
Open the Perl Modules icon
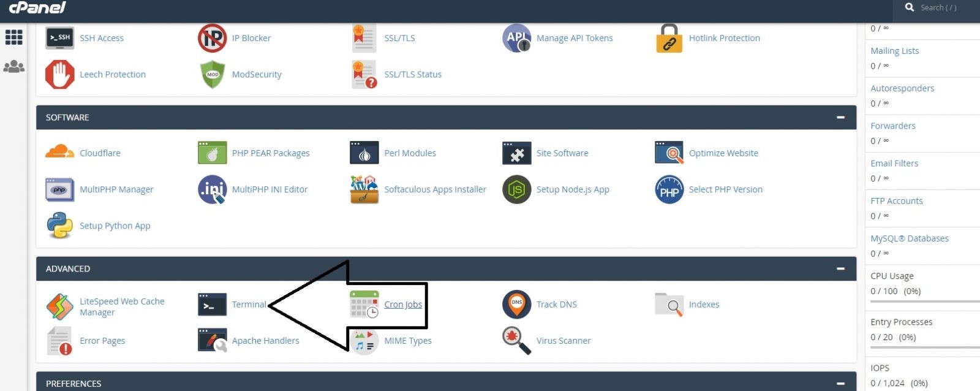(x=364, y=153)
